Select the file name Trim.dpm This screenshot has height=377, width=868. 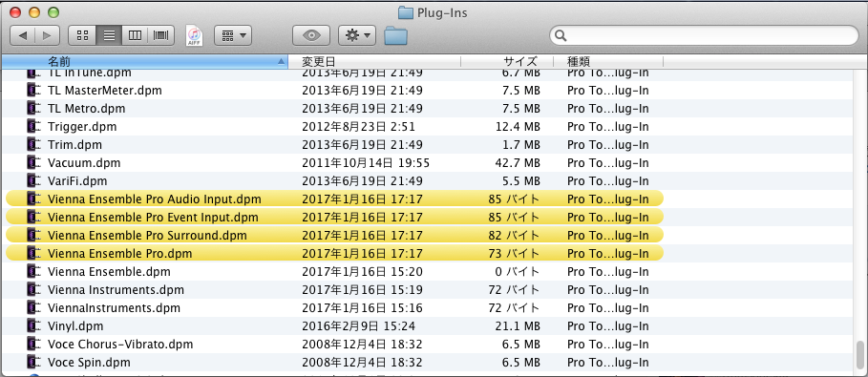click(x=74, y=145)
